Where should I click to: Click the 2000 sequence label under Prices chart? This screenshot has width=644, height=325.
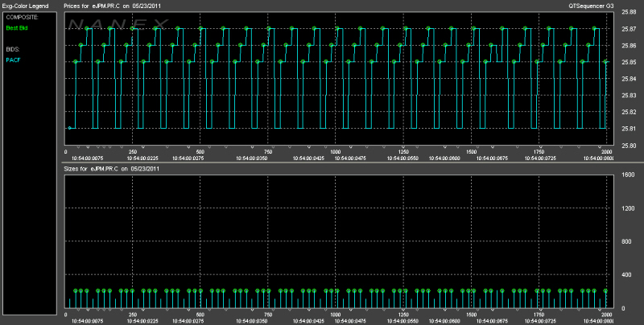pos(607,152)
